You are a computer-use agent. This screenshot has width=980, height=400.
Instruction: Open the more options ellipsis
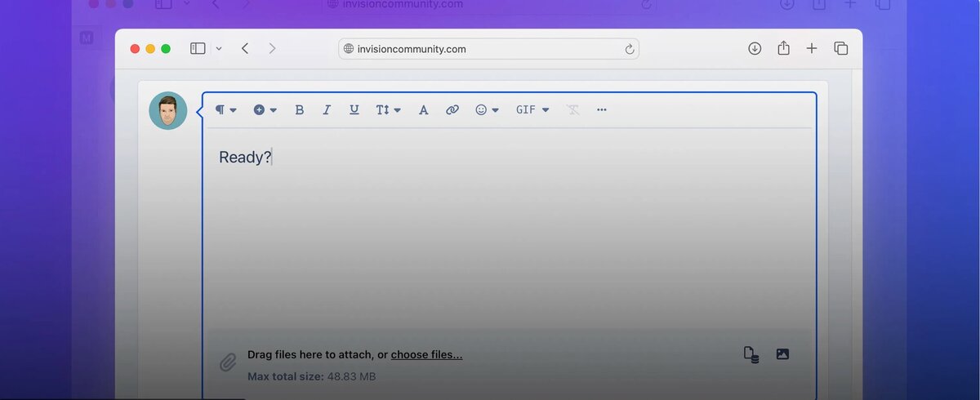[602, 109]
